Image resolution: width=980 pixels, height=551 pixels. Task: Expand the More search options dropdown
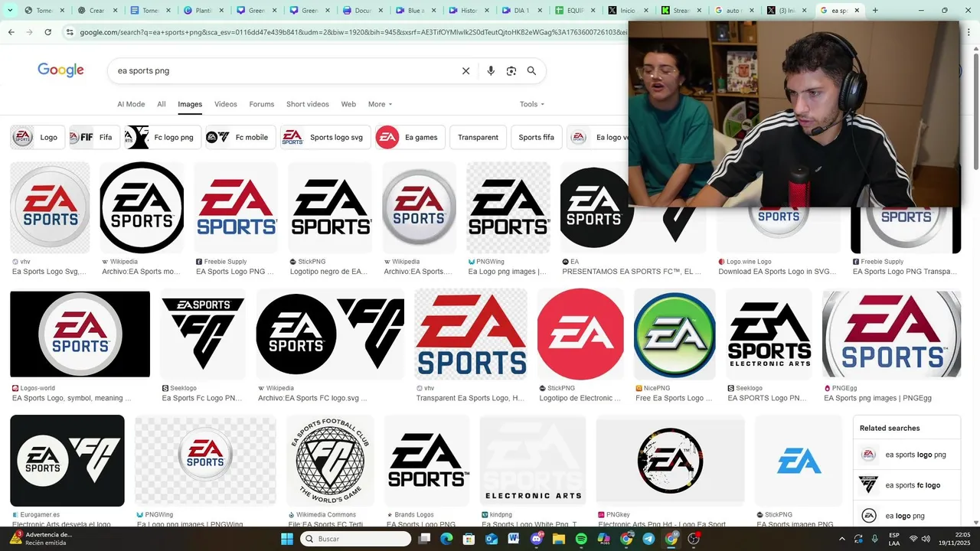tap(380, 104)
